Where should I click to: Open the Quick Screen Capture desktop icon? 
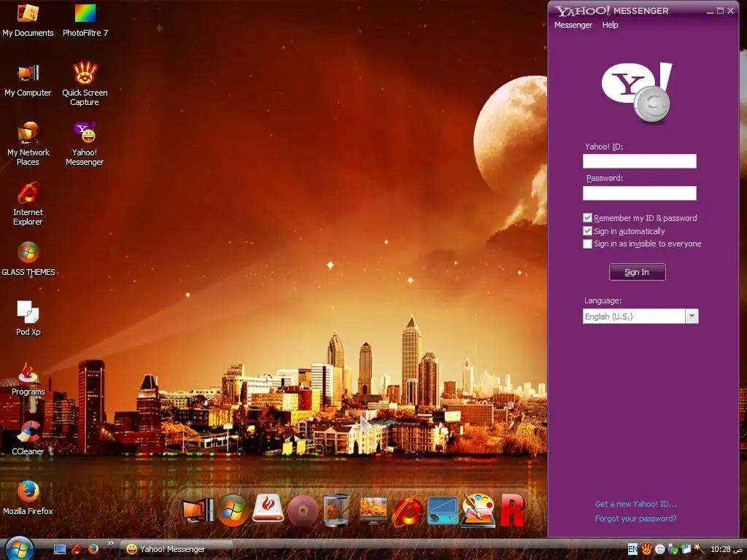click(x=85, y=84)
